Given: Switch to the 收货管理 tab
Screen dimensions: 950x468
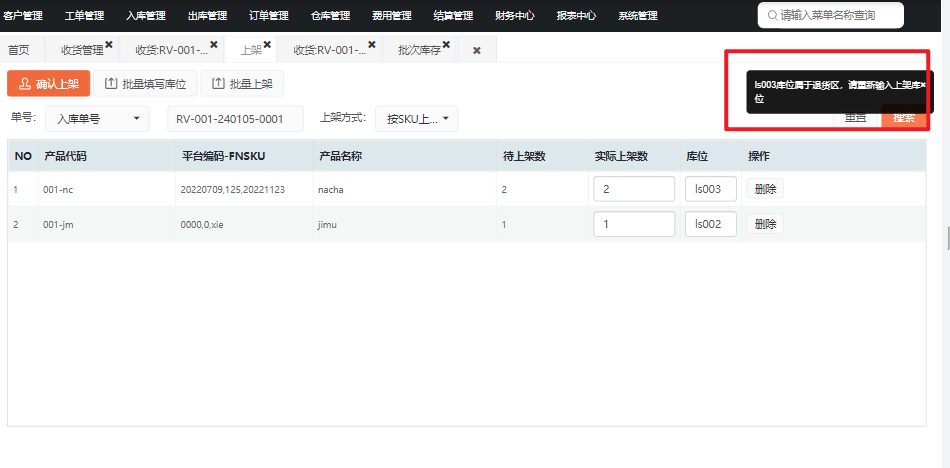Looking at the screenshot, I should tap(82, 51).
